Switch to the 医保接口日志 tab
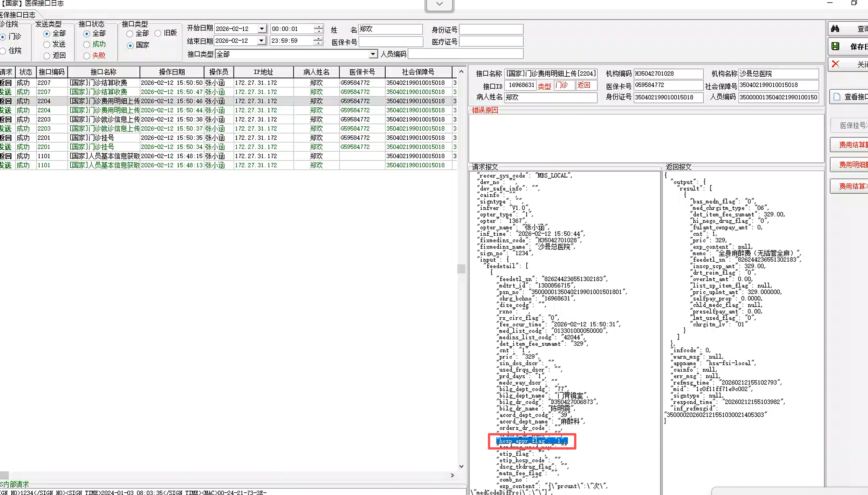Viewport: 868px width, 495px height. pyautogui.click(x=18, y=15)
